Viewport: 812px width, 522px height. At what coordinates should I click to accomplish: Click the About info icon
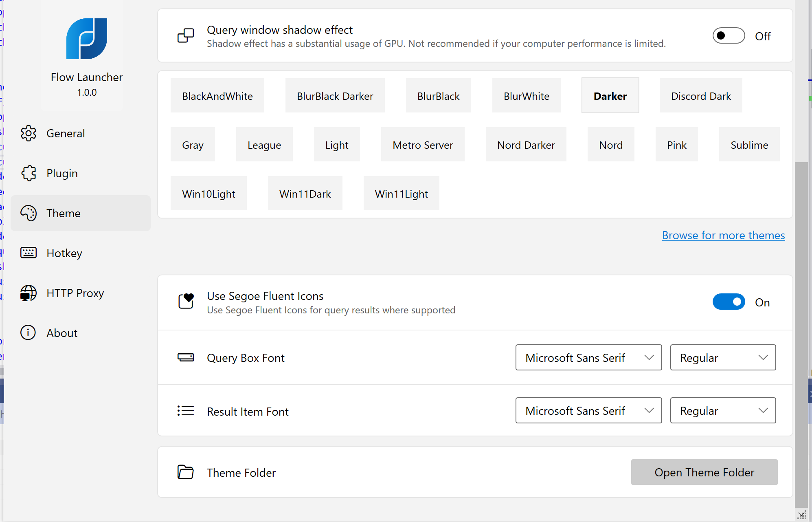coord(29,333)
